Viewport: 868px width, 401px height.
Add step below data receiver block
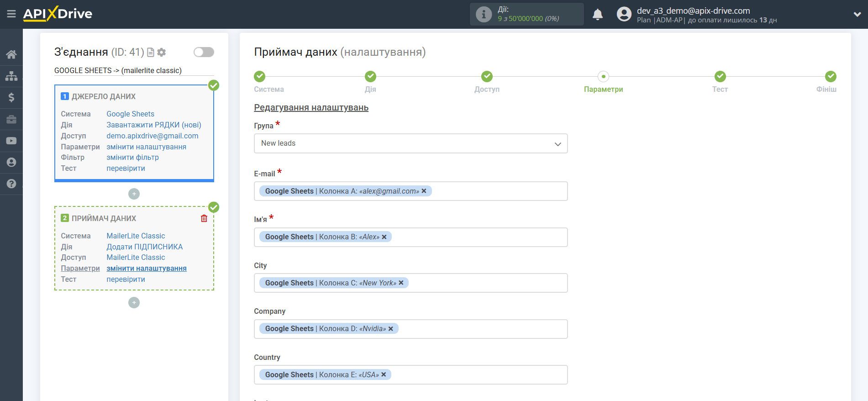click(134, 303)
